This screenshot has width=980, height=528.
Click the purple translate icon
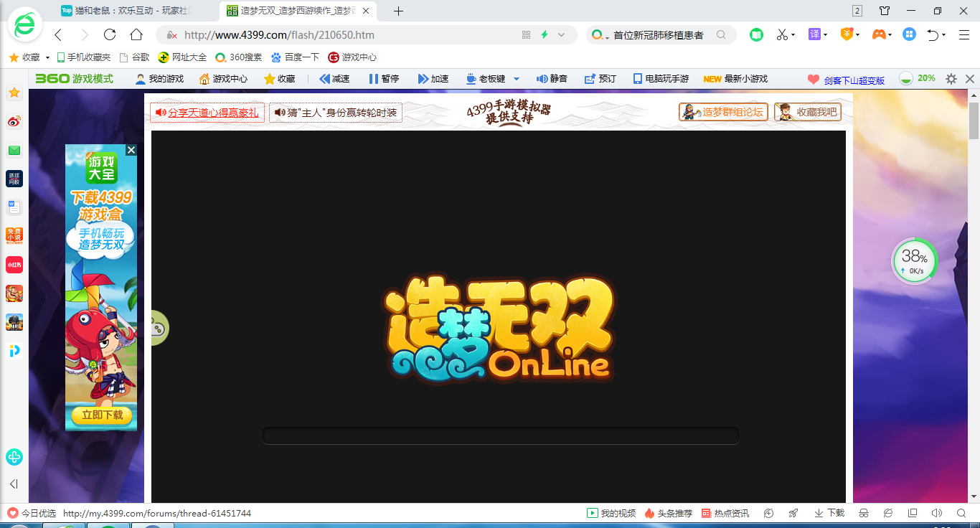(x=814, y=34)
